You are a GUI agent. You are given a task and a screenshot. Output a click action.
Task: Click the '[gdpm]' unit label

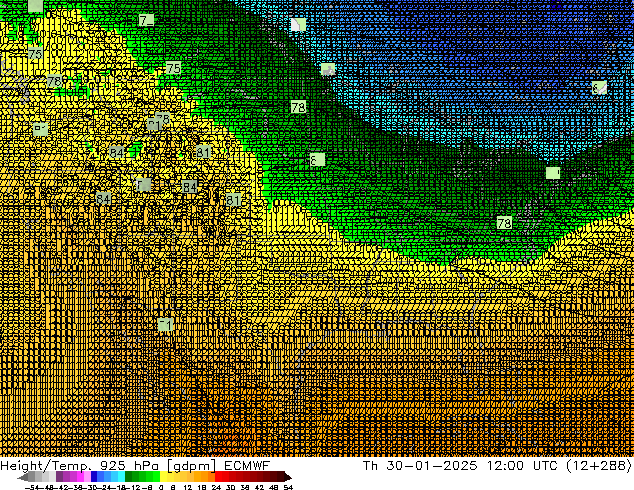click(x=192, y=466)
